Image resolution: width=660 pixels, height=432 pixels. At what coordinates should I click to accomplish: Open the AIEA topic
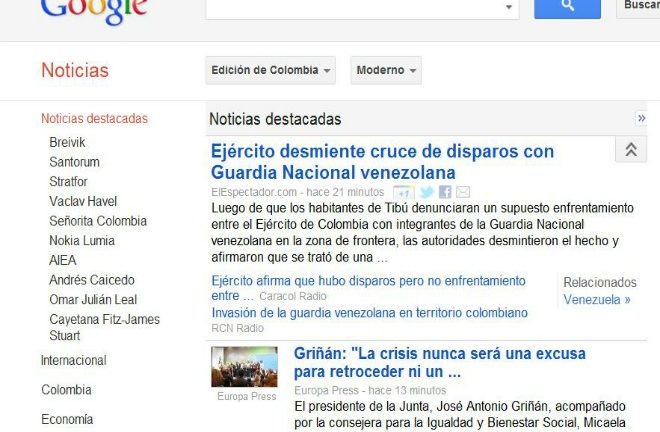[63, 260]
